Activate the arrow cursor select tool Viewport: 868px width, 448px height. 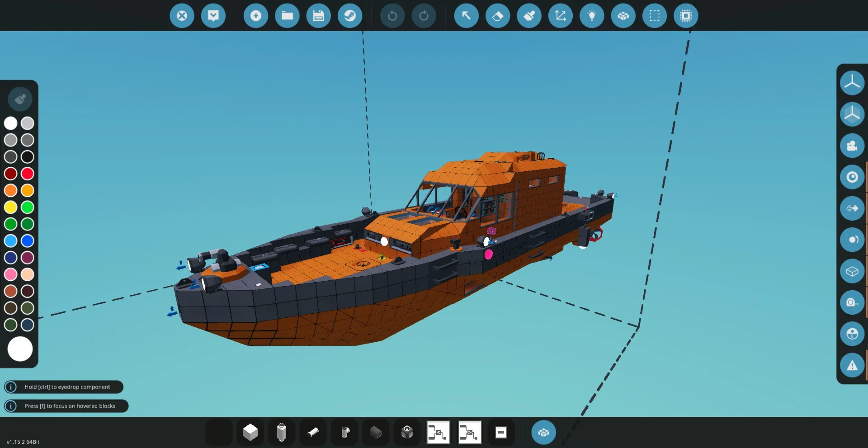tap(466, 16)
